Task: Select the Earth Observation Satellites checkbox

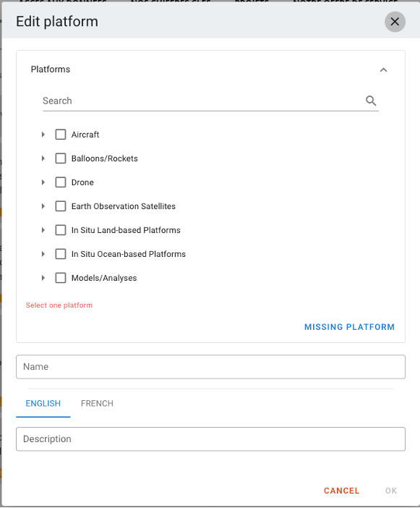Action: coord(61,206)
